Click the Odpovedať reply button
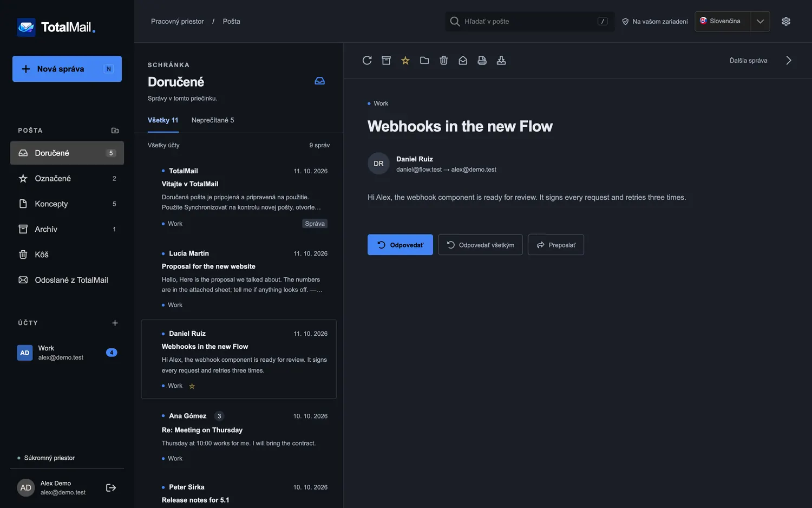 click(400, 245)
